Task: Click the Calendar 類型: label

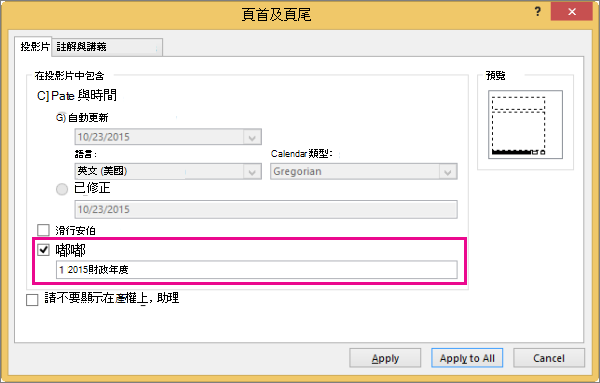Action: [302, 154]
